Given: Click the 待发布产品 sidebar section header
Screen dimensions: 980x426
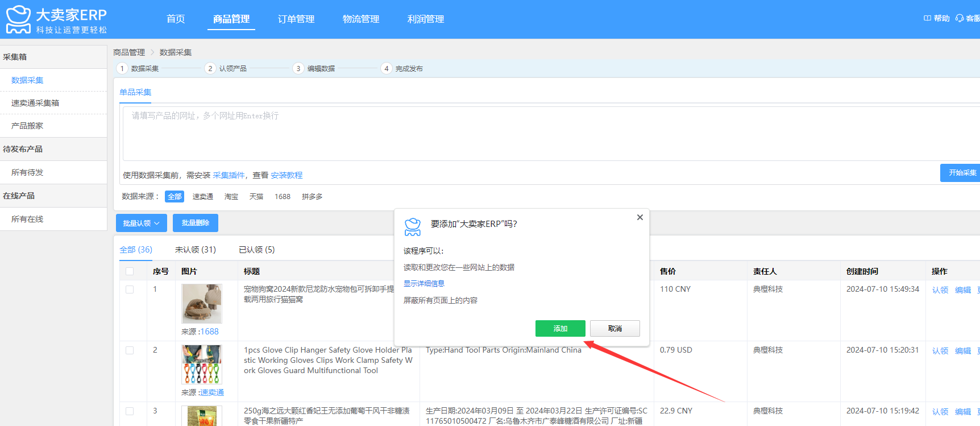Looking at the screenshot, I should point(53,149).
